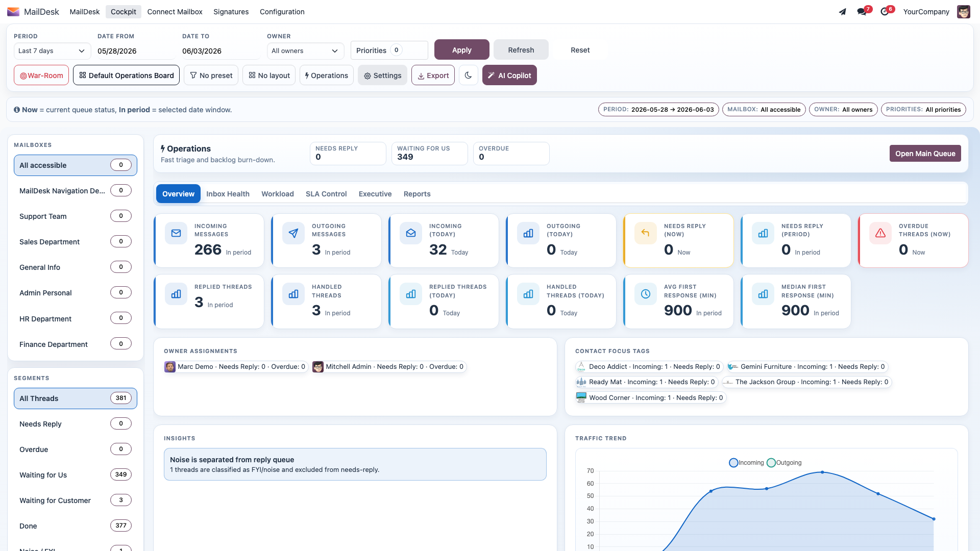Click Mitchell Admin's avatar in Owner Assignments
Image resolution: width=980 pixels, height=551 pixels.
[318, 367]
